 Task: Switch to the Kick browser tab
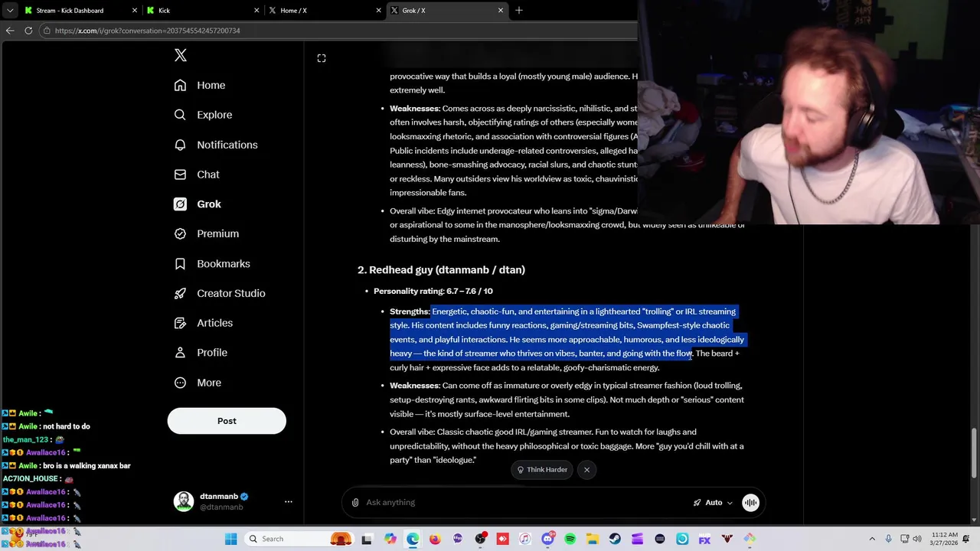coord(203,11)
